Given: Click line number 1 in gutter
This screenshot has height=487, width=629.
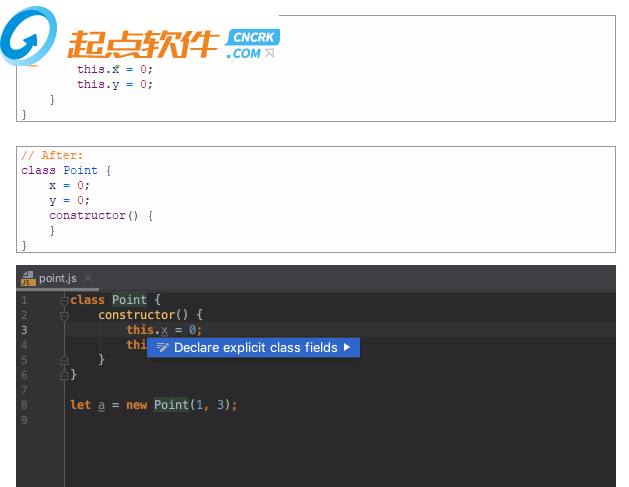Looking at the screenshot, I should [x=23, y=300].
